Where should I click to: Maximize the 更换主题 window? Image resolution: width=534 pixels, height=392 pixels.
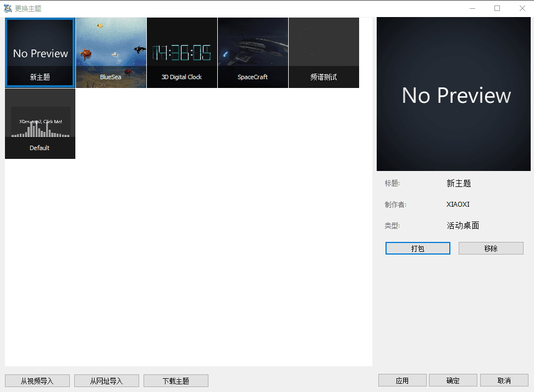497,8
